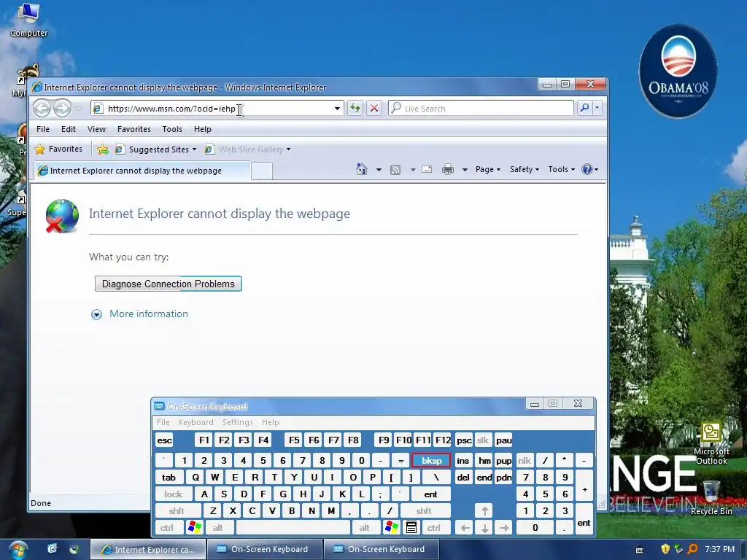747x560 pixels.
Task: Open the IE File menu
Action: pyautogui.click(x=43, y=129)
